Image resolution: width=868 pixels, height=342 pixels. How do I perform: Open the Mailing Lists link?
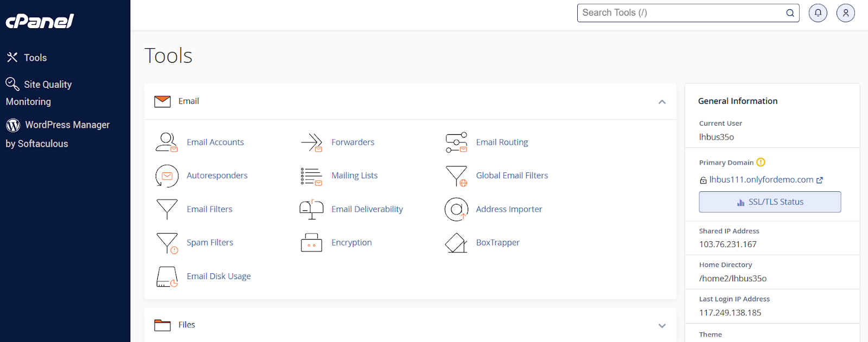click(x=354, y=176)
